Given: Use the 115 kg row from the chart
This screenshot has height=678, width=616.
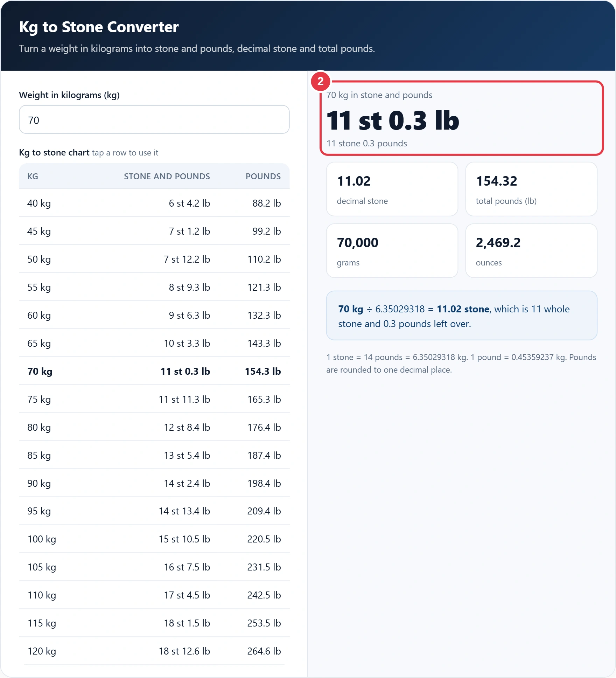Looking at the screenshot, I should pyautogui.click(x=154, y=623).
